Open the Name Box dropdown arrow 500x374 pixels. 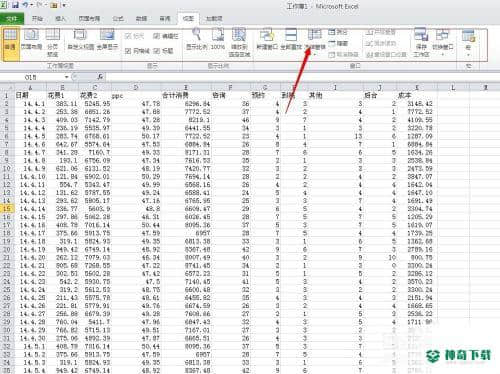pyautogui.click(x=67, y=77)
